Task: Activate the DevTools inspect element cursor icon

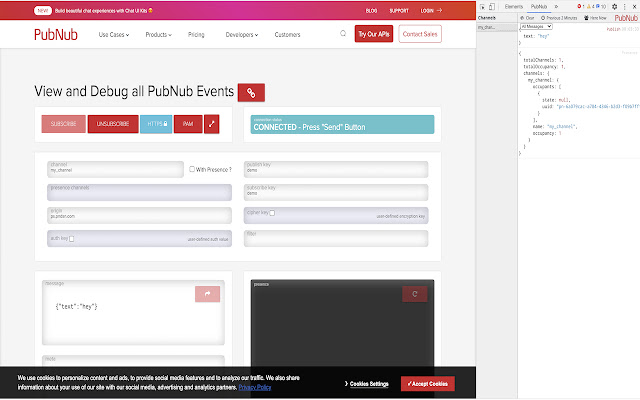Action: tap(482, 7)
